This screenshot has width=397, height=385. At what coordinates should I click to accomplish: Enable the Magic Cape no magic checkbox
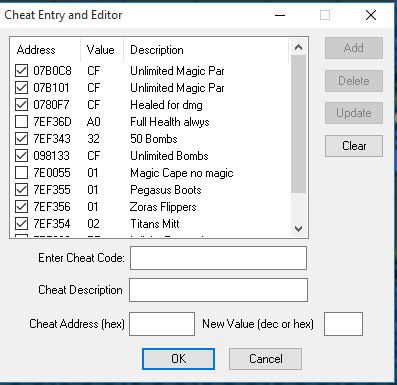tap(21, 173)
